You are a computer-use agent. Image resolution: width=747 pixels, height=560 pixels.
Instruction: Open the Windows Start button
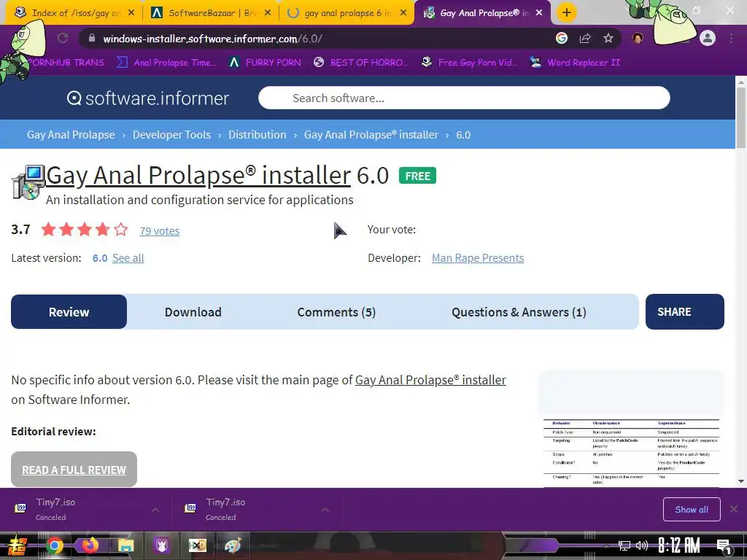tap(18, 545)
